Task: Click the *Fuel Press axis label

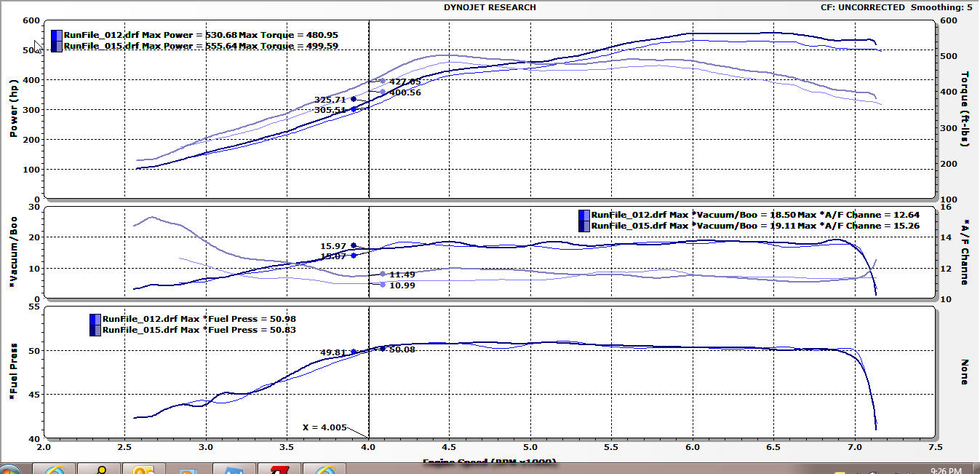Action: pyautogui.click(x=14, y=372)
